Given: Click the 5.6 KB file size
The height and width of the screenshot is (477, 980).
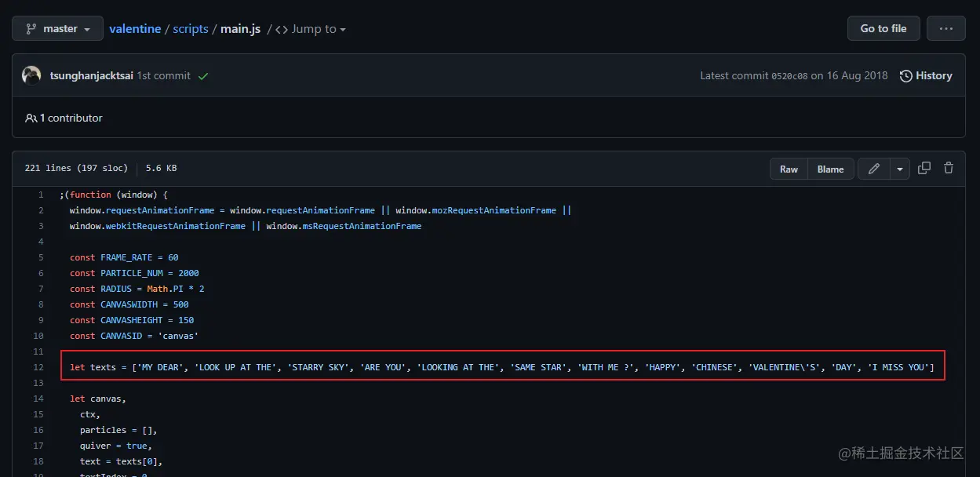Looking at the screenshot, I should coord(161,168).
